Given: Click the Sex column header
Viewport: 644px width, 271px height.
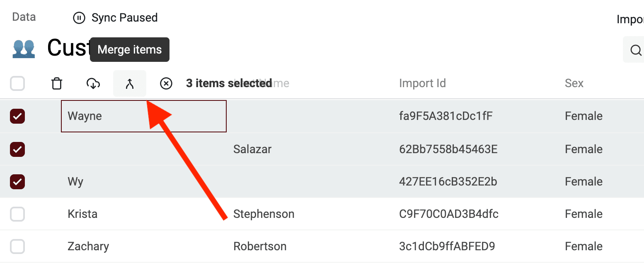Looking at the screenshot, I should point(574,83).
